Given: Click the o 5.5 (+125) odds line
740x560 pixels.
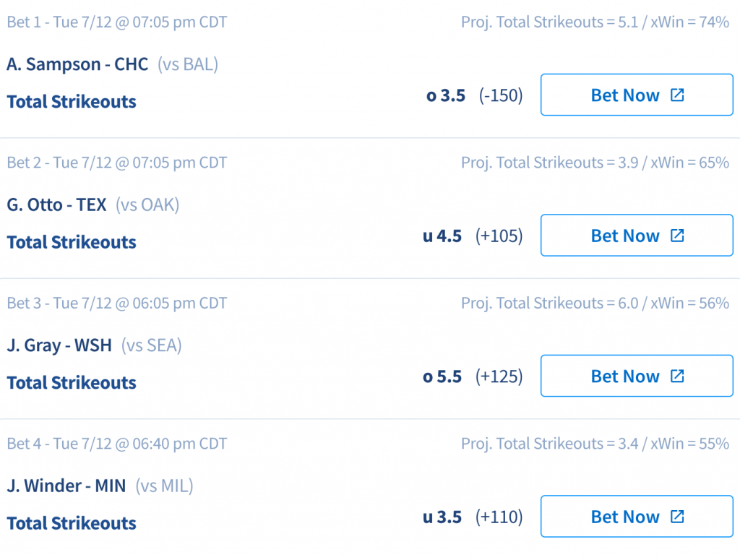Looking at the screenshot, I should [x=473, y=376].
